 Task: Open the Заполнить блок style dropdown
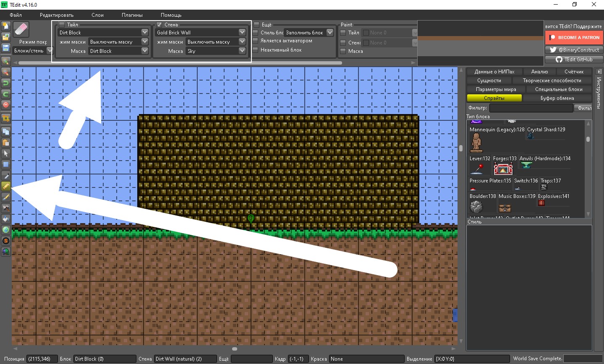click(309, 32)
